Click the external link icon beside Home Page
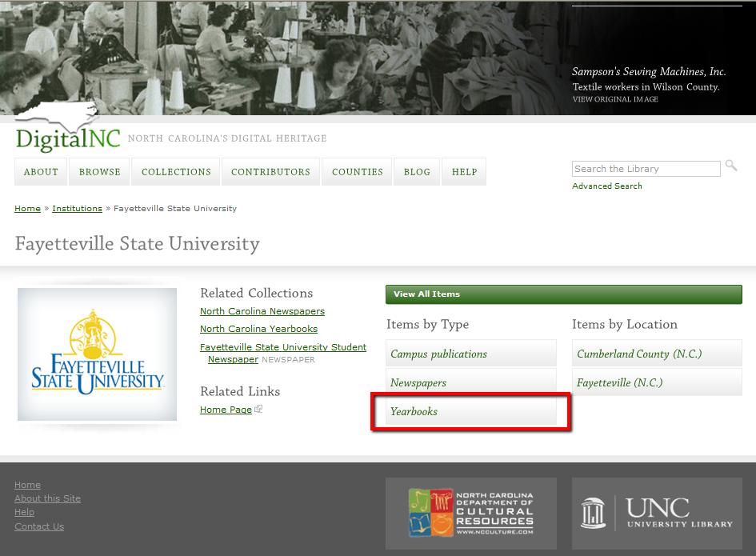 pyautogui.click(x=258, y=408)
